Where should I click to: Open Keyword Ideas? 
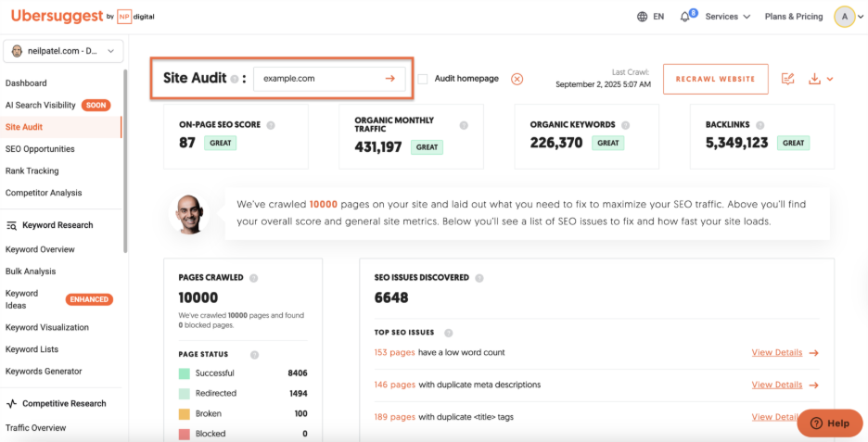pyautogui.click(x=21, y=299)
